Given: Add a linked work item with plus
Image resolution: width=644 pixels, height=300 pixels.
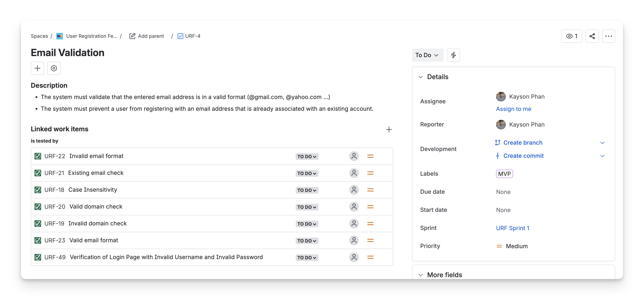Looking at the screenshot, I should click(389, 129).
